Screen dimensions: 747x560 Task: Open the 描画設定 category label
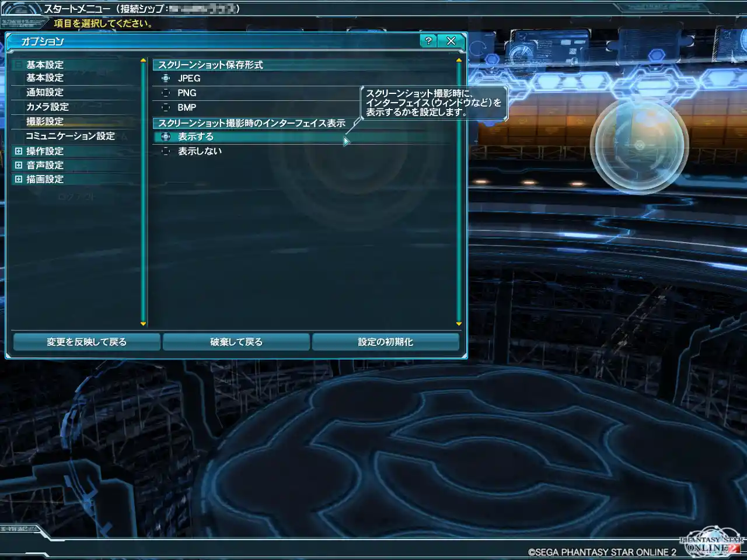(x=45, y=179)
